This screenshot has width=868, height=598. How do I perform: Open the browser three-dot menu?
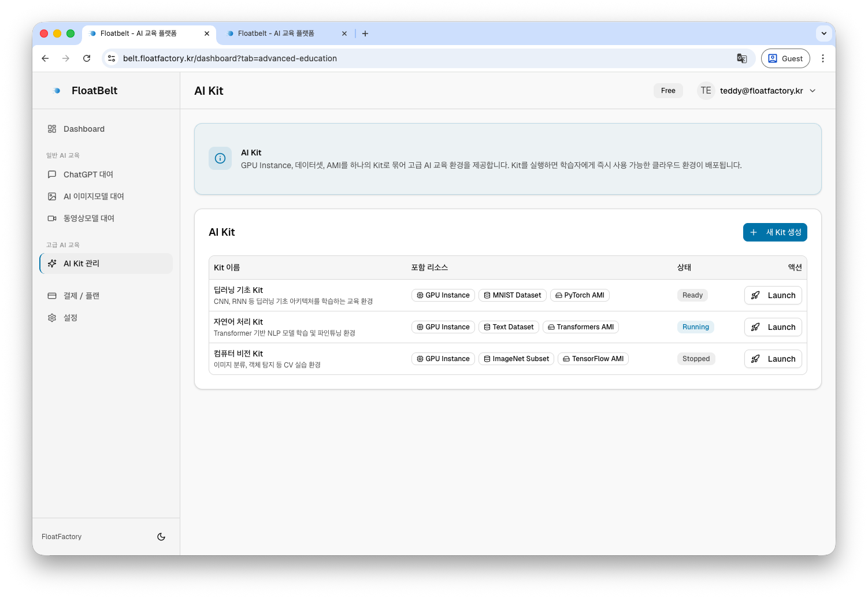[x=822, y=58]
